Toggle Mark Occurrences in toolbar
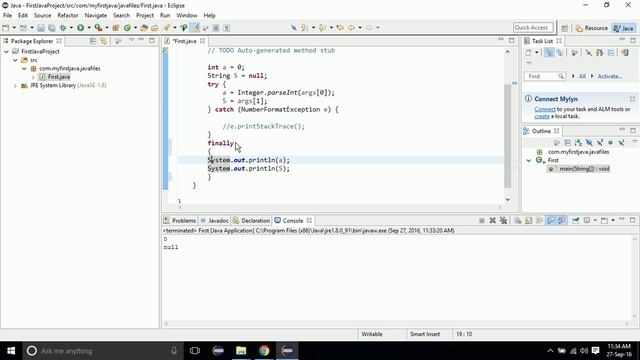This screenshot has height=360, width=640. (x=195, y=28)
